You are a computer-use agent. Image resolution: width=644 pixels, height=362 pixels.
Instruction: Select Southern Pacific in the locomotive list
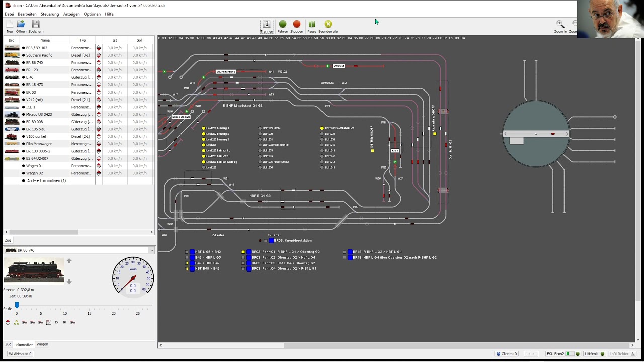pos(39,55)
